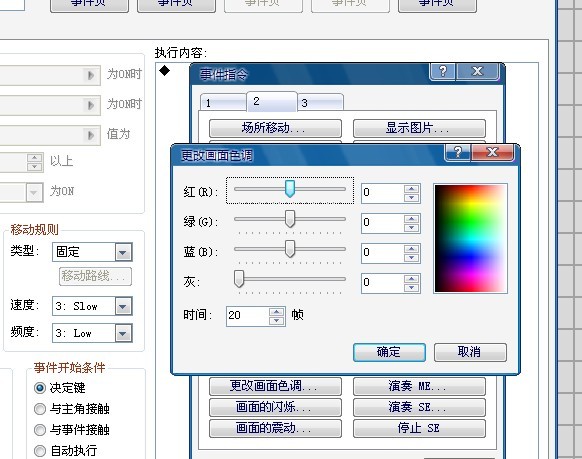The image size is (582, 459).
Task: Increase the 时间 frame count
Action: coord(276,312)
